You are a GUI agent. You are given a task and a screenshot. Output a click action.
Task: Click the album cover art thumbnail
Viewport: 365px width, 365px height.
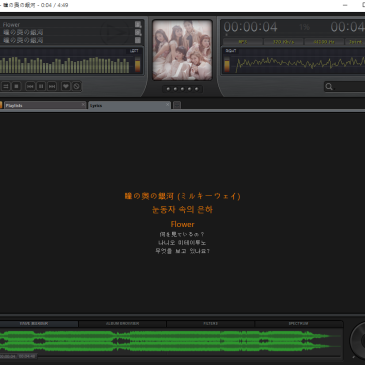point(182,50)
